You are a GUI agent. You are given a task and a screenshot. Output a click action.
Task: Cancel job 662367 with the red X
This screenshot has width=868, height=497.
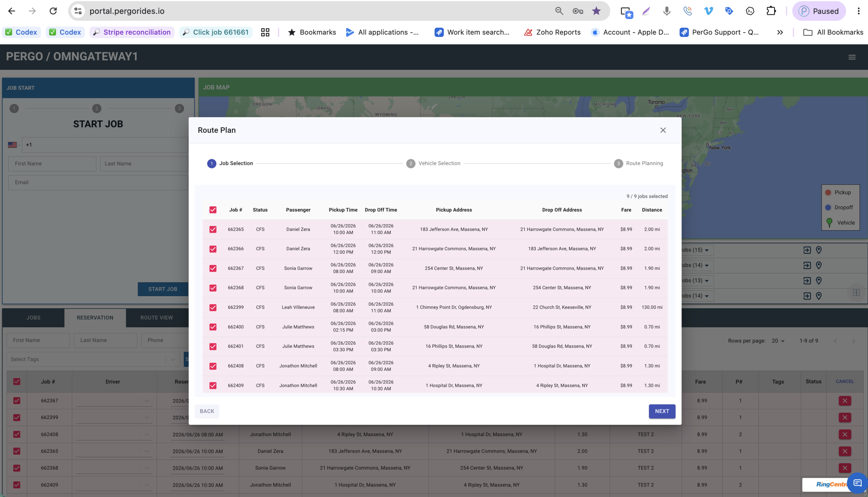[844, 401]
